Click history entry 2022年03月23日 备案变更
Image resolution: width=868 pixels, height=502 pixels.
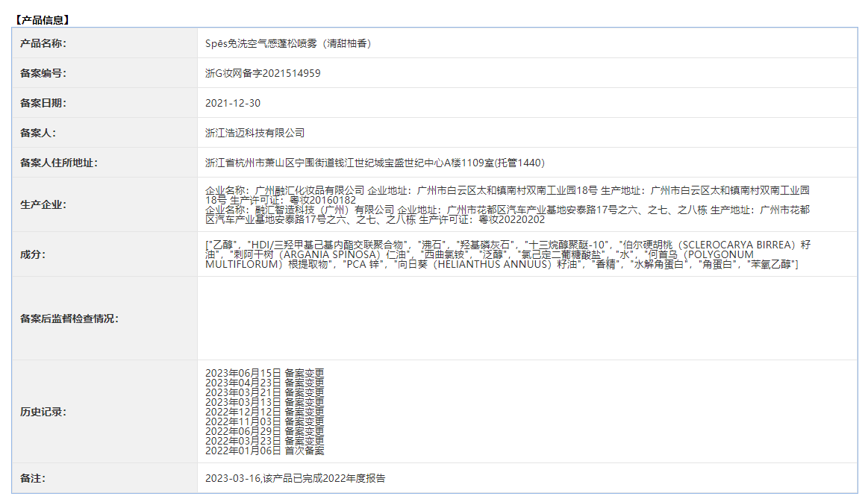[265, 441]
